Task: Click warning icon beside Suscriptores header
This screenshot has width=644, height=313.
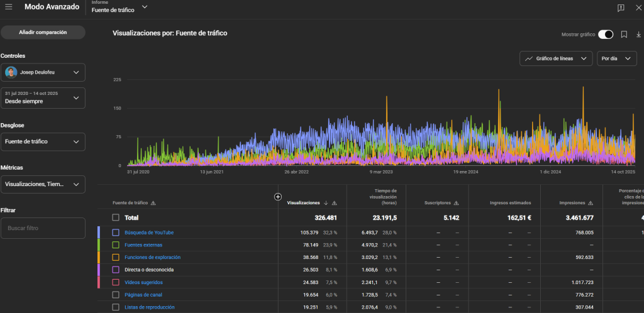Action: 456,203
